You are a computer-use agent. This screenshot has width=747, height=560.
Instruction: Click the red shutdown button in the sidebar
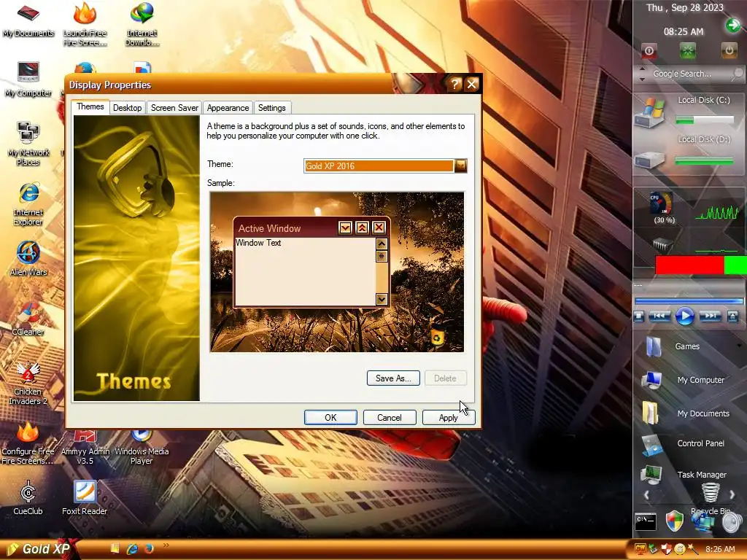[x=649, y=51]
